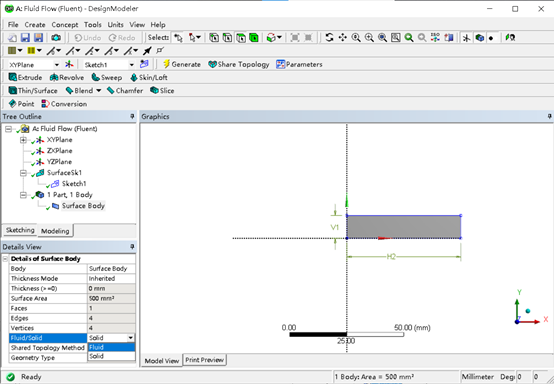The width and height of the screenshot is (554, 384).
Task: Select the Conversion tool
Action: coord(64,104)
